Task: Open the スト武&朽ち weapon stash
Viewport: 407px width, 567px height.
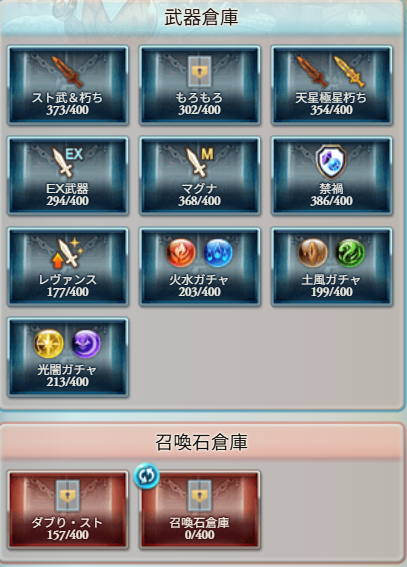Action: (x=68, y=85)
